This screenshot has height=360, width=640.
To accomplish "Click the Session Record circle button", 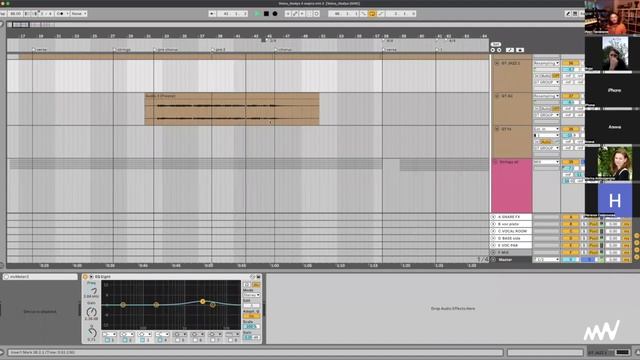I will tap(316, 13).
